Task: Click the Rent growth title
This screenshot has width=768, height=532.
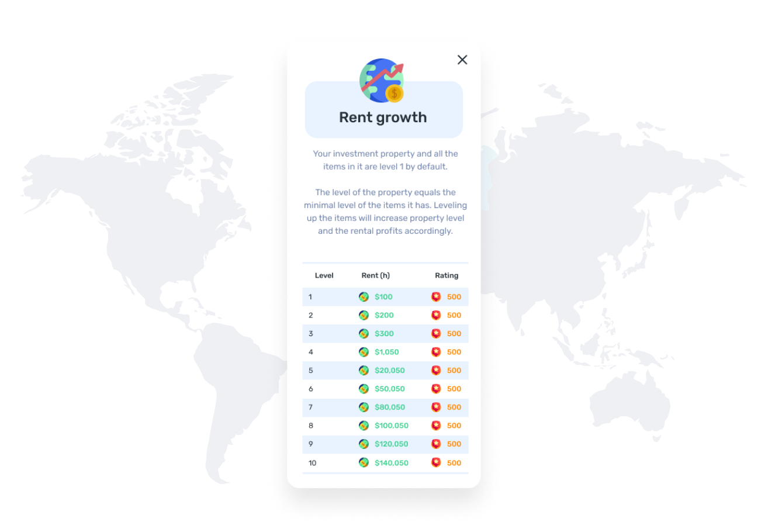Action: click(383, 118)
